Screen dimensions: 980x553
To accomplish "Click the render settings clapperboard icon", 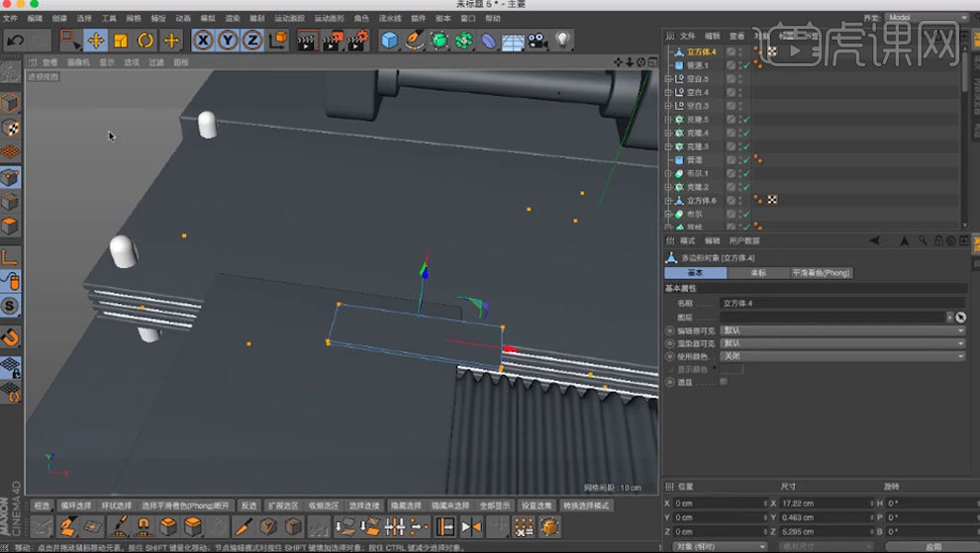I will [x=357, y=41].
